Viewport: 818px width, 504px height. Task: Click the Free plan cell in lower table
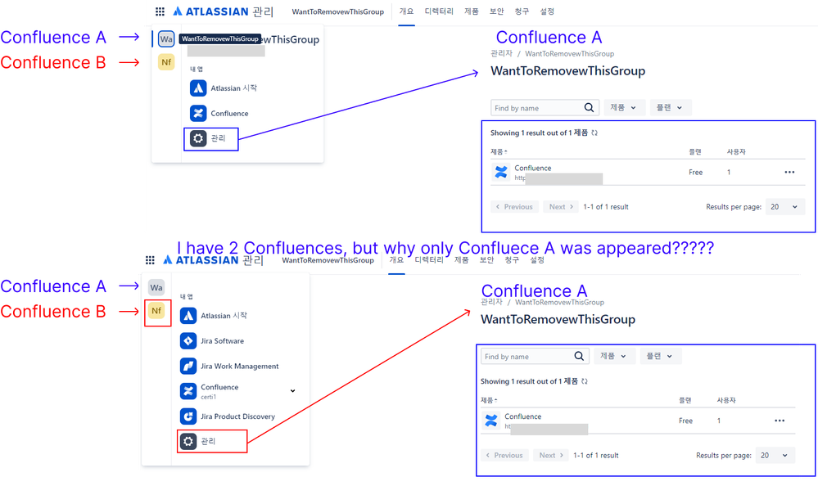(x=685, y=421)
